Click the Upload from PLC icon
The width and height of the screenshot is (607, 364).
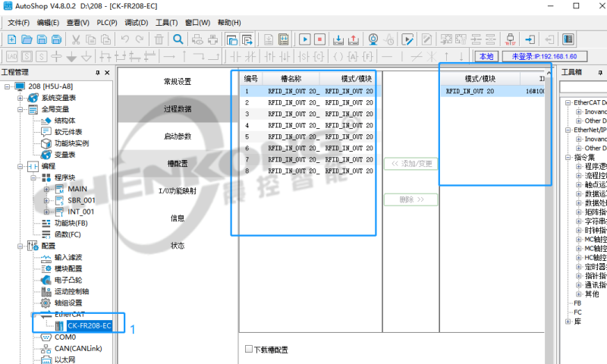pyautogui.click(x=354, y=39)
